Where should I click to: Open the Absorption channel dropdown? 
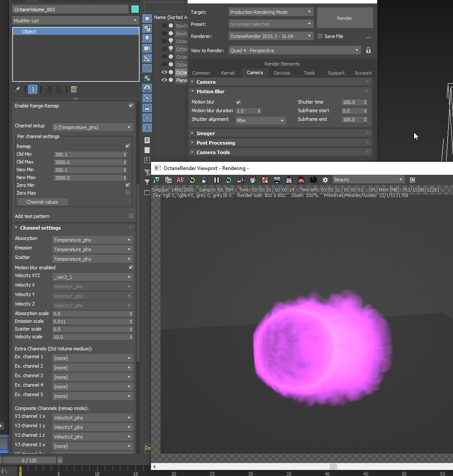click(x=93, y=240)
